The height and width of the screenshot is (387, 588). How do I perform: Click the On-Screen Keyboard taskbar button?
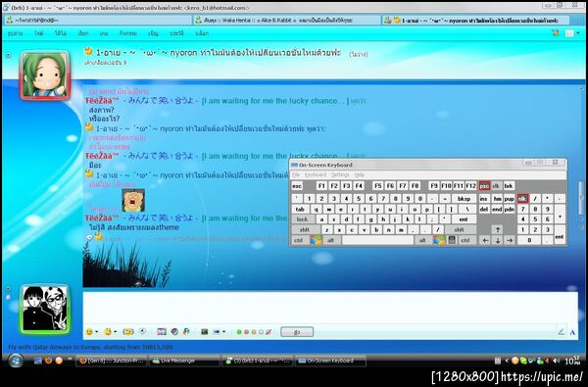click(331, 361)
